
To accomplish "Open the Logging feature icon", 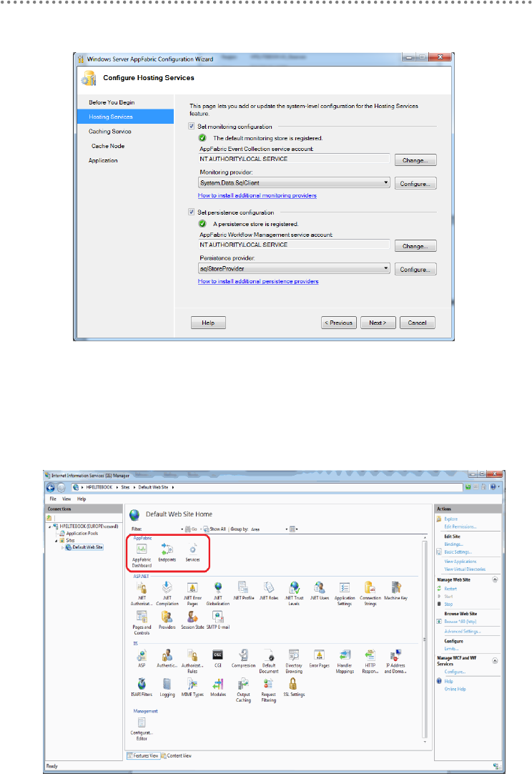I will pos(167,687).
